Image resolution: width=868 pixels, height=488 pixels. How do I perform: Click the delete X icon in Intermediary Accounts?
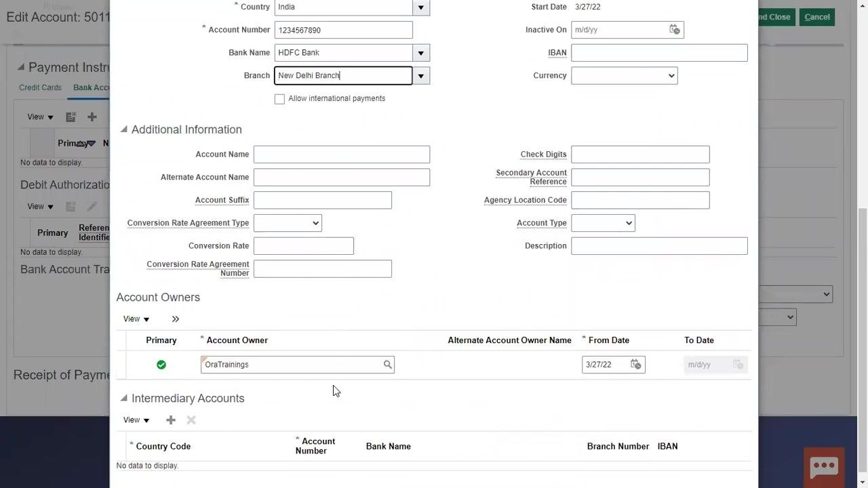point(191,420)
